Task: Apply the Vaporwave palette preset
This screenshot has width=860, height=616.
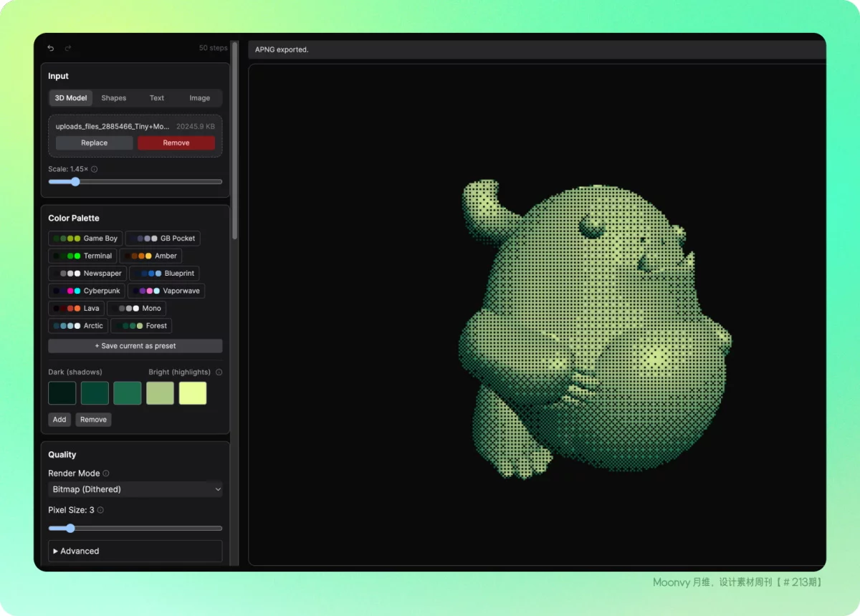Action: pyautogui.click(x=166, y=291)
